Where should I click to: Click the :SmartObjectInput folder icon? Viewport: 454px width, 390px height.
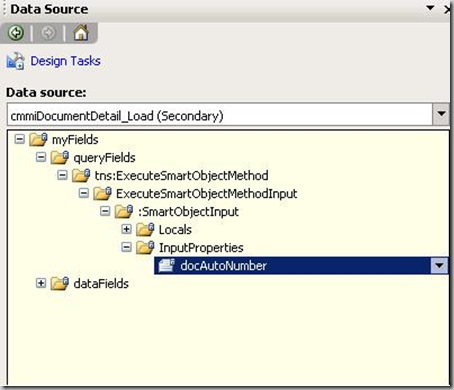[x=124, y=211]
